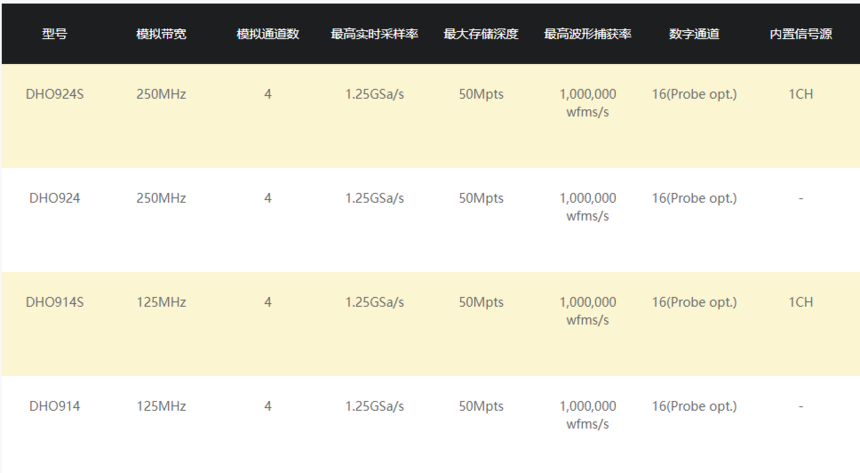Click the 最高实时采样率 column header

(x=374, y=34)
